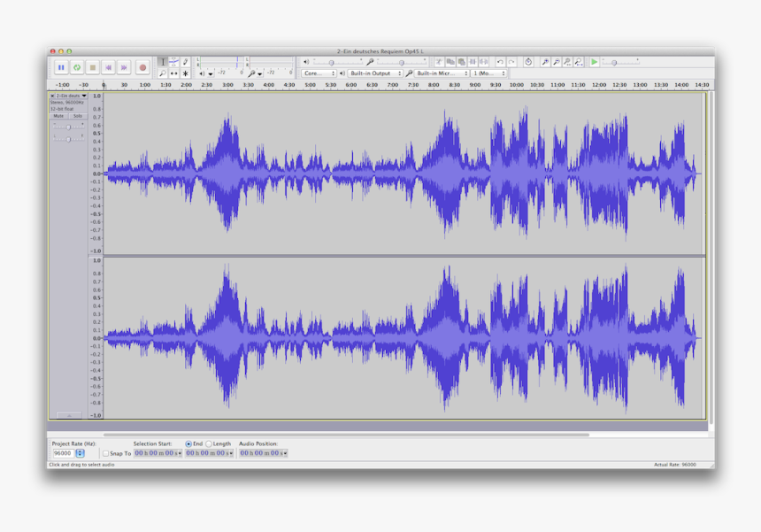This screenshot has height=532, width=761.
Task: Select the asterisk Multi-Tool mode
Action: [186, 73]
